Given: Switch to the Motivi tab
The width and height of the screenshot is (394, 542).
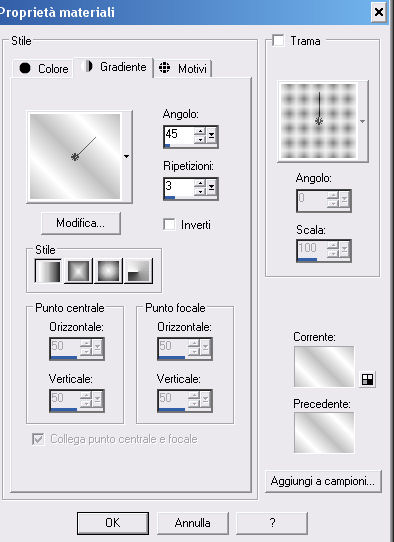Looking at the screenshot, I should pyautogui.click(x=183, y=68).
